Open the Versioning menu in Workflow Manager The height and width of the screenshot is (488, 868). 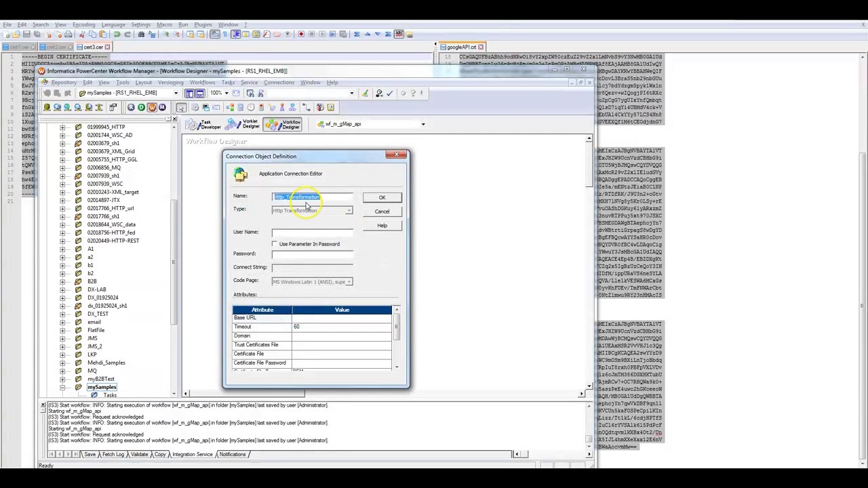[x=170, y=83]
